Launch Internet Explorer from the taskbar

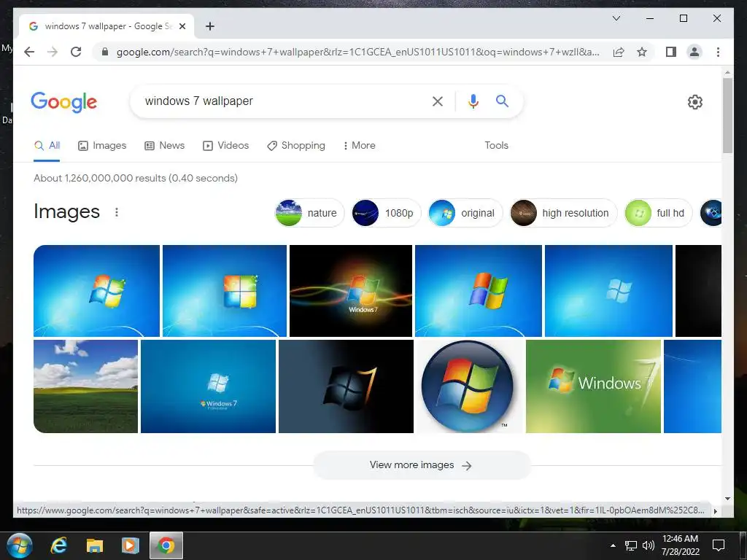[x=58, y=545]
